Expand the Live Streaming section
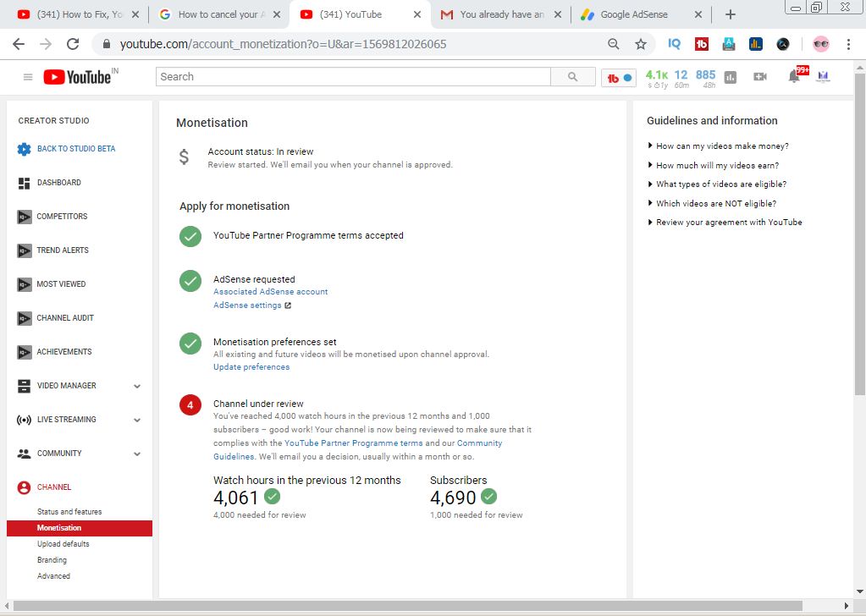 pos(137,420)
